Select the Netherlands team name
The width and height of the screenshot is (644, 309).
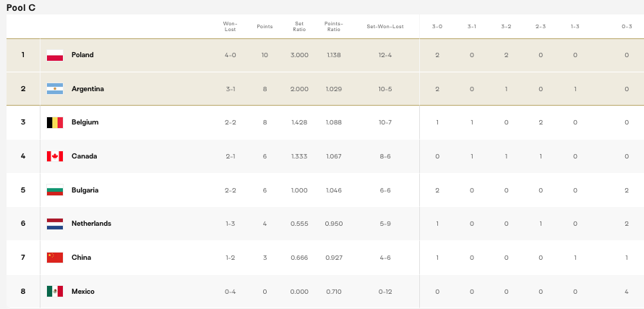(91, 224)
